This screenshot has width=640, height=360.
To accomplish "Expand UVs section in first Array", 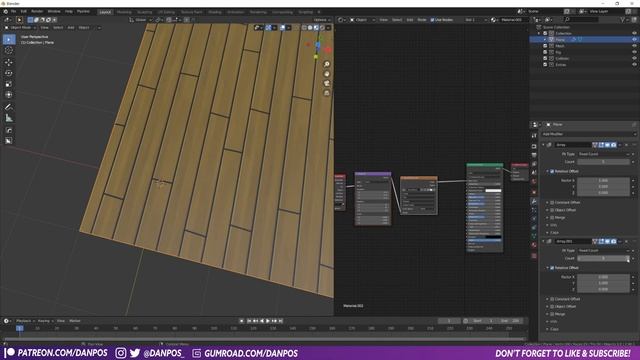I will click(x=553, y=225).
